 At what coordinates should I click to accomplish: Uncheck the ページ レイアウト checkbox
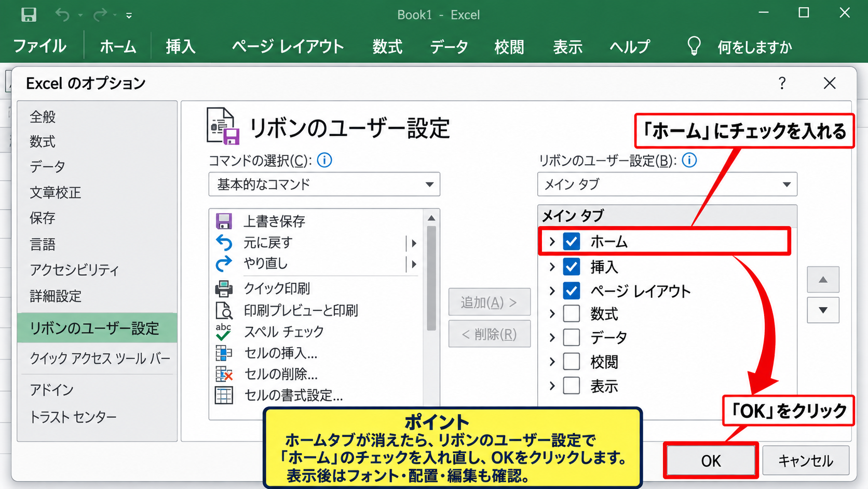[572, 290]
